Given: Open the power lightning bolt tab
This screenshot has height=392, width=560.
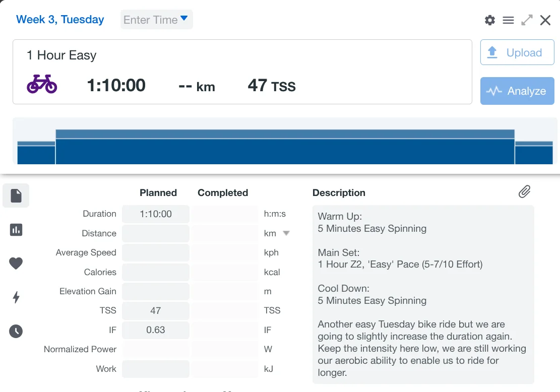Looking at the screenshot, I should click(16, 297).
